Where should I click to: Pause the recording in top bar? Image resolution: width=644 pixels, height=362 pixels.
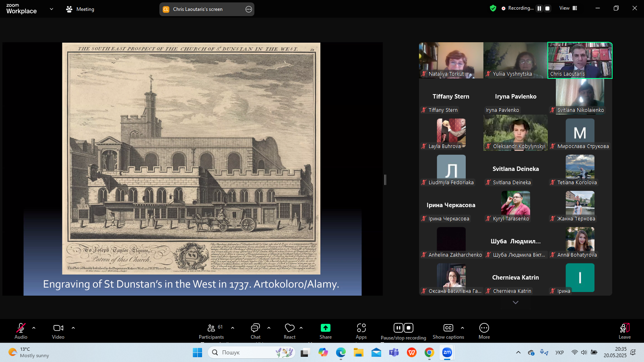coord(539,8)
